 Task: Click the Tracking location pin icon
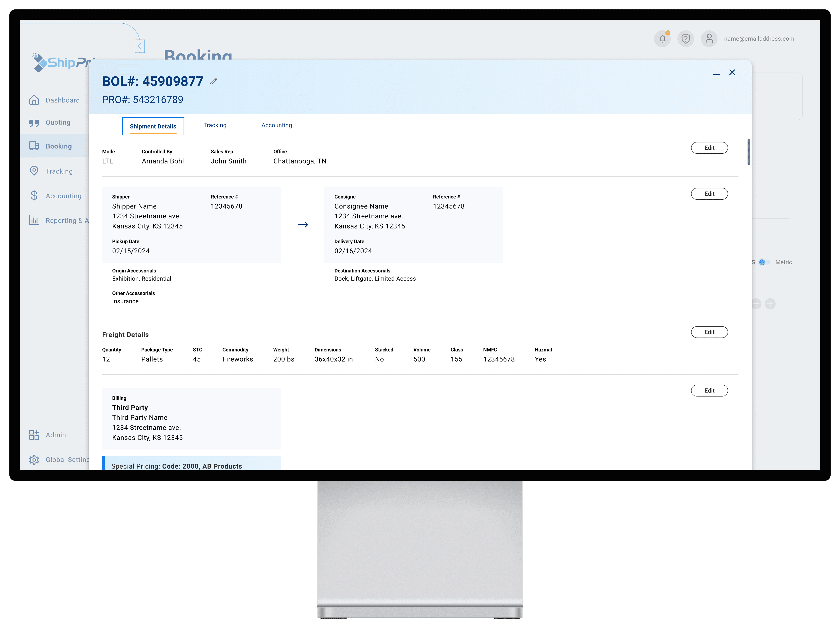tap(34, 171)
